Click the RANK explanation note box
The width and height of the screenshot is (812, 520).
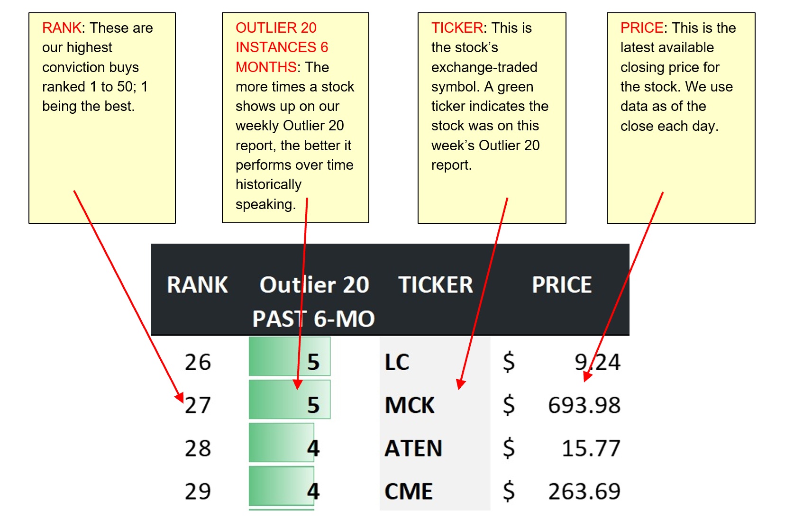coord(102,118)
